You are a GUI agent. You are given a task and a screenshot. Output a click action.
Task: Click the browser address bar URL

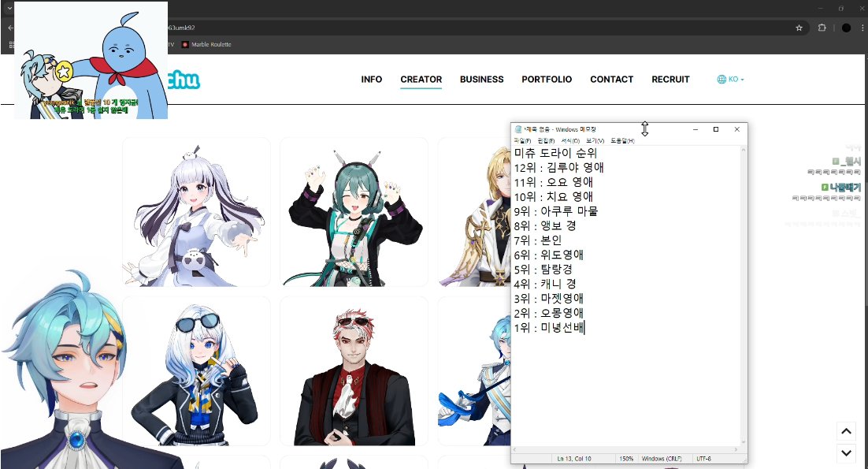coord(181,28)
